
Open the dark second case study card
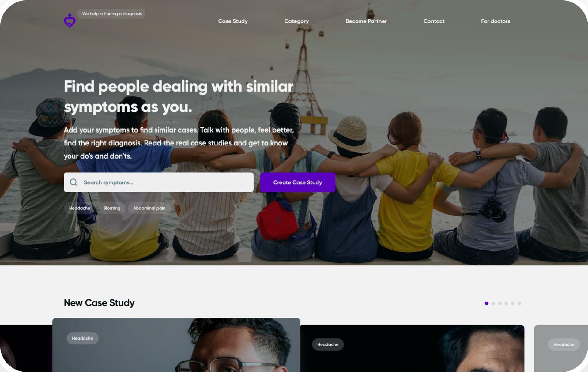click(x=412, y=349)
